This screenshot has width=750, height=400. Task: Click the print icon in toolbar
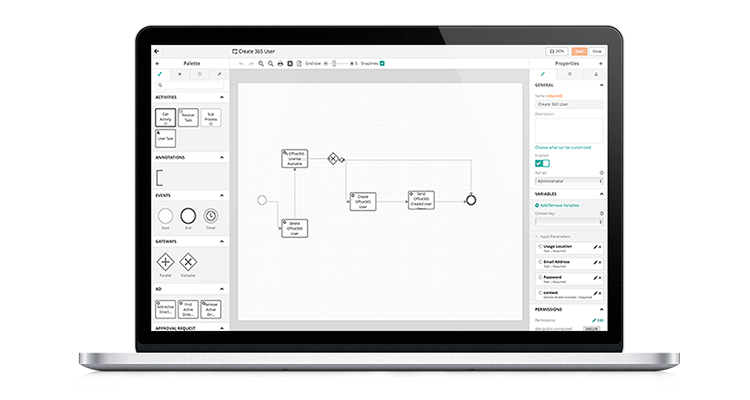(280, 63)
